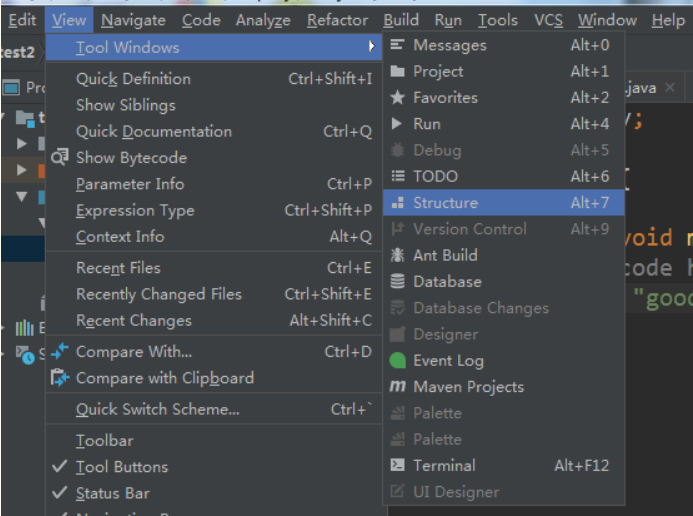Click the Show Bytecode magnifier icon

[60, 157]
